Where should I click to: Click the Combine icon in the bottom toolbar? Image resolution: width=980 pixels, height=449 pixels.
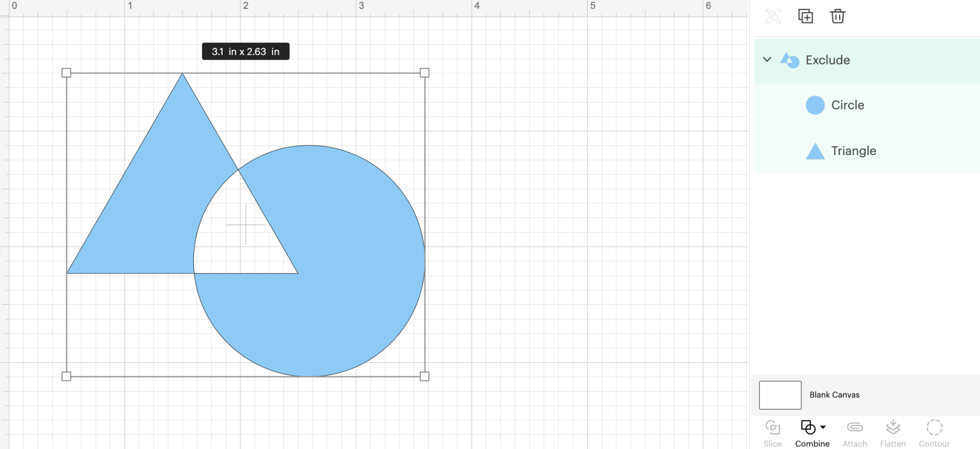[808, 427]
